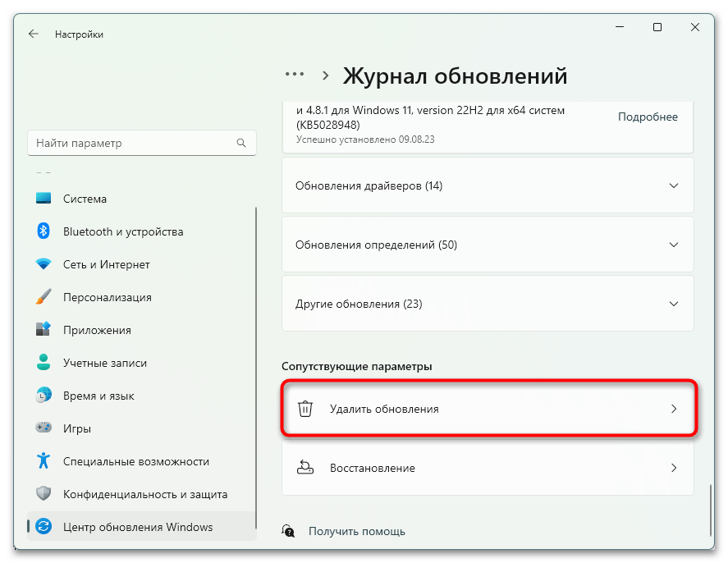Viewport: 728px width, 563px height.
Task: Click Получить помощь link
Action: coord(356,531)
